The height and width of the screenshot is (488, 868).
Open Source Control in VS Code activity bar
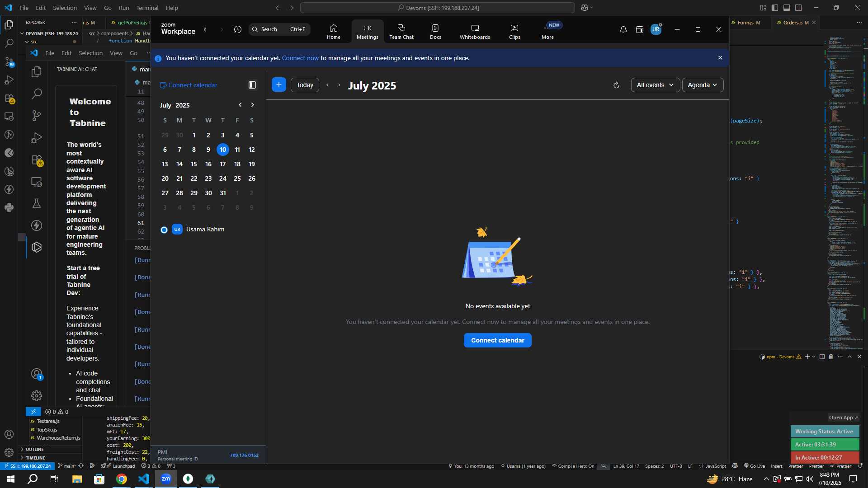pos(9,62)
